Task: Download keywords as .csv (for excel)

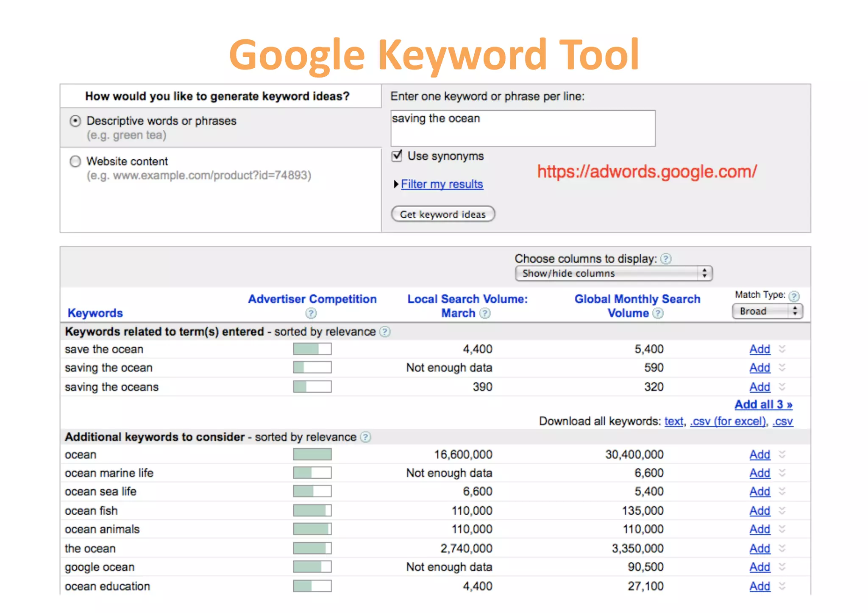Action: pos(728,422)
